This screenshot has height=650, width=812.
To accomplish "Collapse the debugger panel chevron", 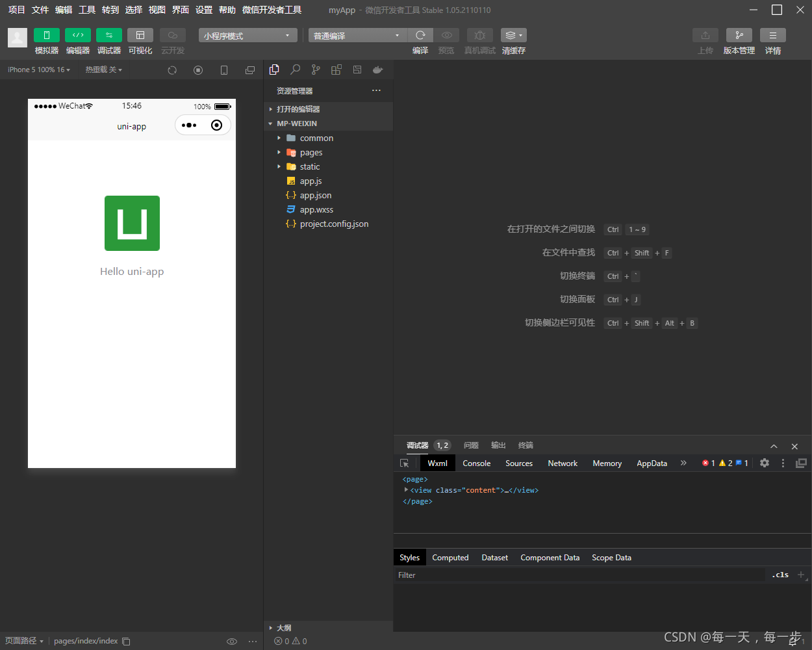I will click(x=774, y=446).
